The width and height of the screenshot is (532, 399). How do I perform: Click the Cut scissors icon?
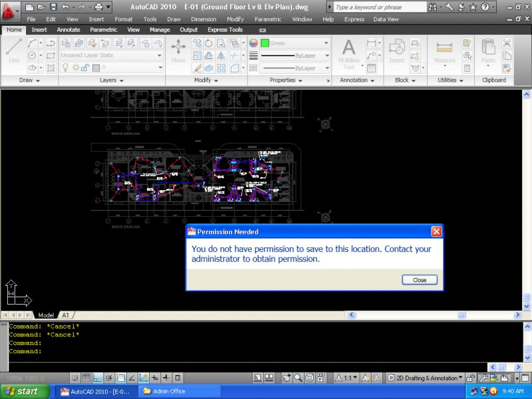pos(507,43)
